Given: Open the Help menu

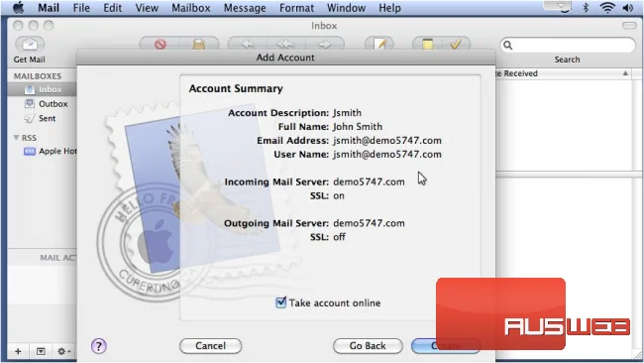Looking at the screenshot, I should coord(389,8).
